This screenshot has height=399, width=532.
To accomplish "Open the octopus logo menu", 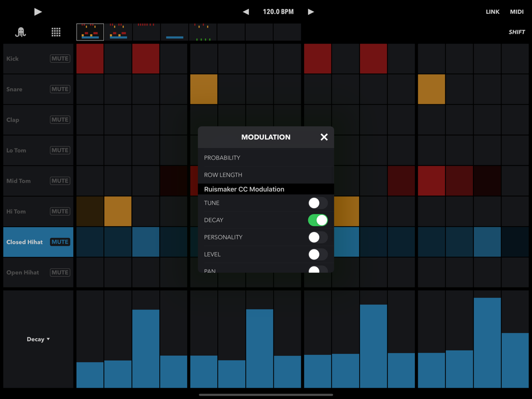I will coord(21,32).
